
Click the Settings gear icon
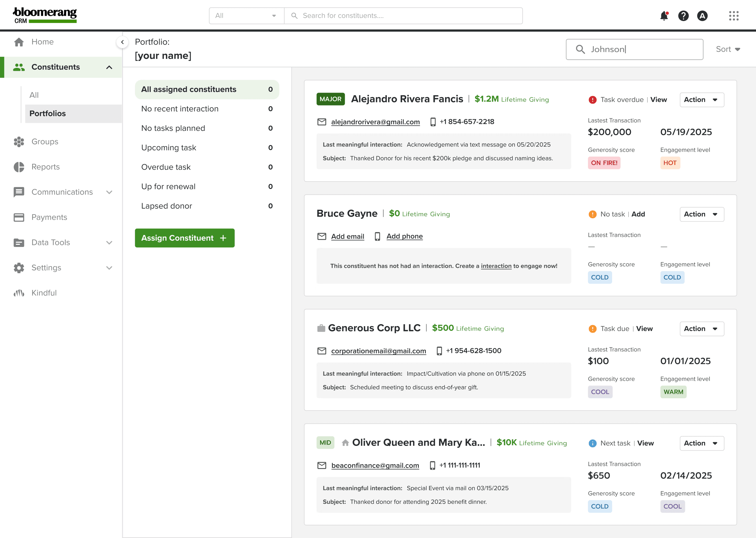coord(19,268)
